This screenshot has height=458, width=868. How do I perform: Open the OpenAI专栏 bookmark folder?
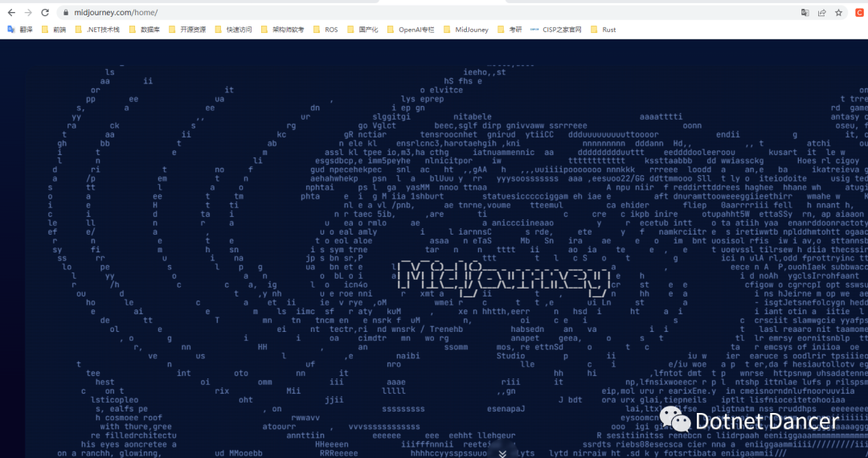click(411, 29)
